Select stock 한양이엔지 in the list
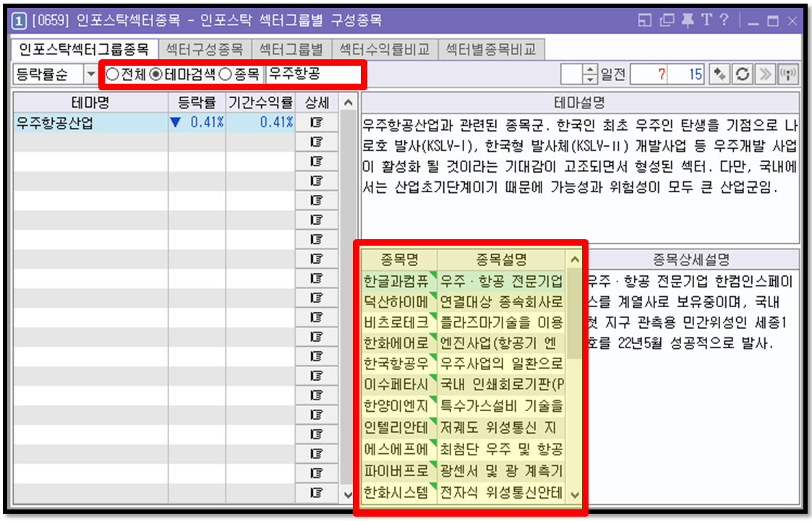 [x=399, y=405]
